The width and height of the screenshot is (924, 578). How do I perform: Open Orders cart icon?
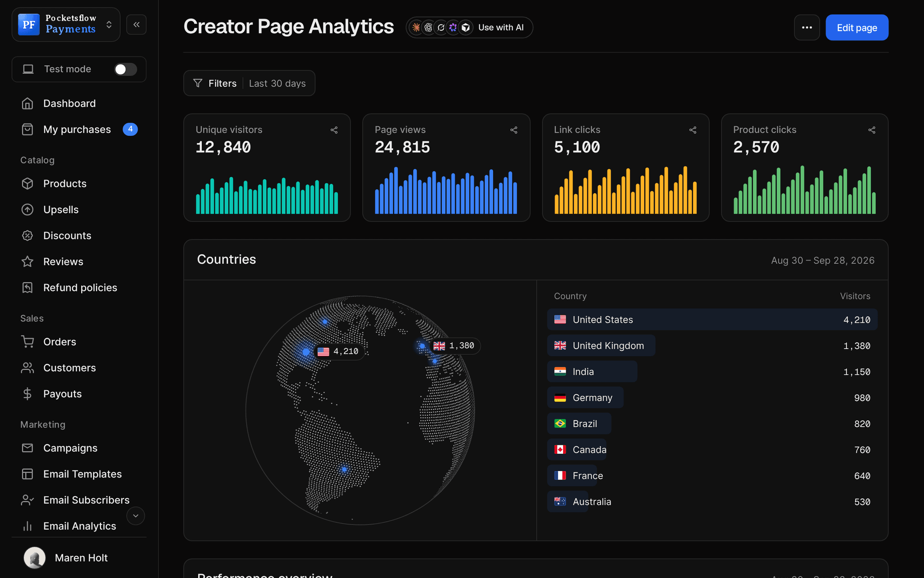pos(28,342)
